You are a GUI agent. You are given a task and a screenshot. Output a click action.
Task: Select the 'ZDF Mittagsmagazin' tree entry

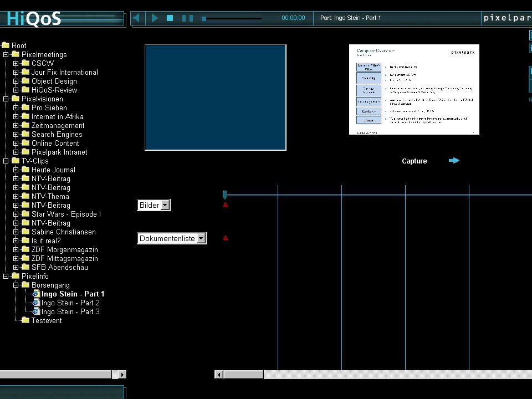pos(65,259)
